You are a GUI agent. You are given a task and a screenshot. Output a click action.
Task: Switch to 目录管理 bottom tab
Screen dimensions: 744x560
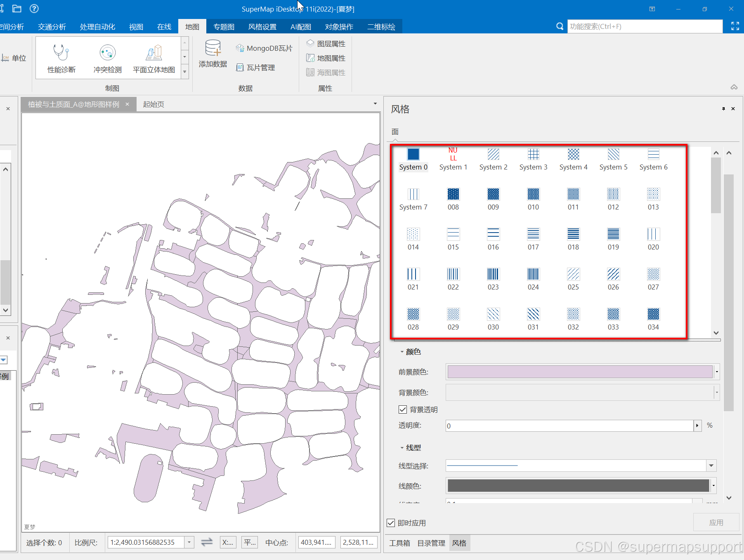(x=431, y=543)
